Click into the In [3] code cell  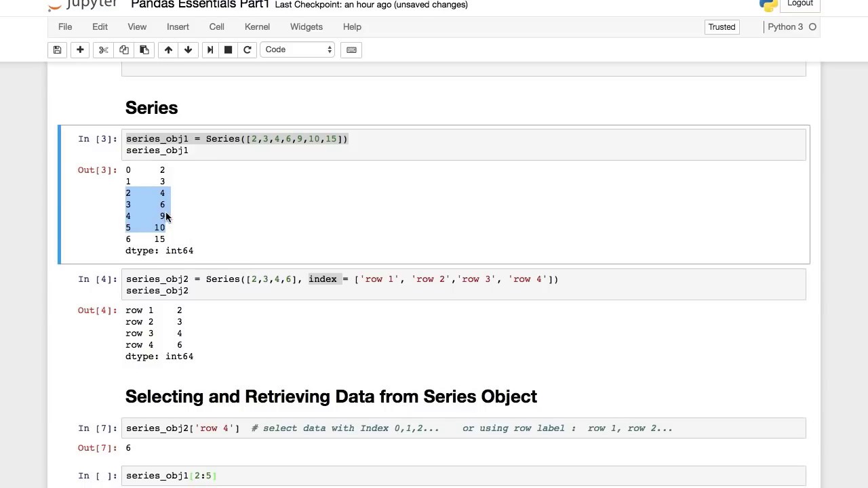click(x=464, y=144)
